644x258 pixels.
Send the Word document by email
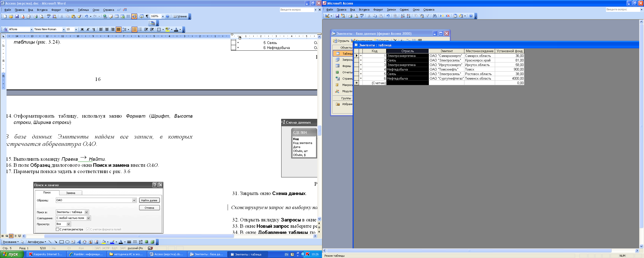coord(29,16)
